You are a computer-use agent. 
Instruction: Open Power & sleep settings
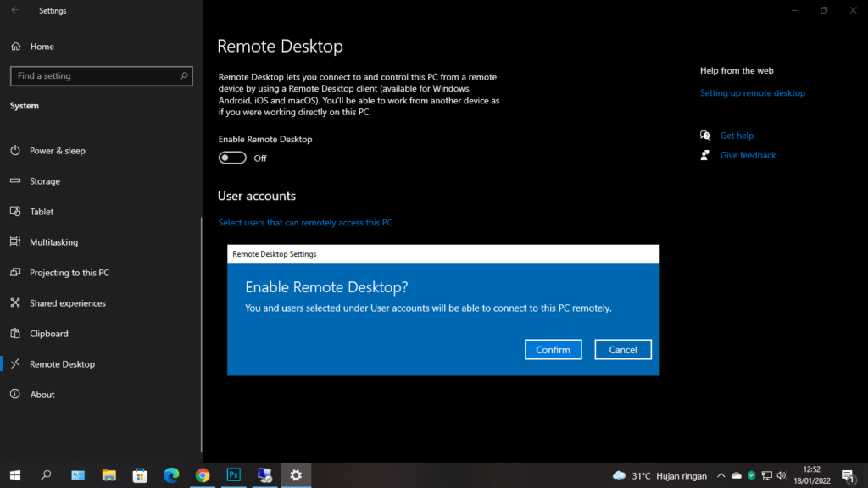(x=57, y=151)
